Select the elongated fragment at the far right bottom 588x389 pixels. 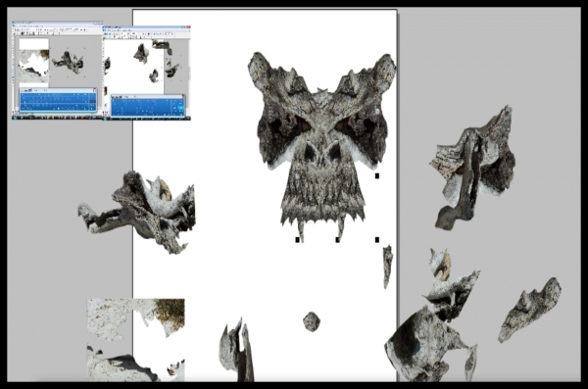tap(529, 310)
